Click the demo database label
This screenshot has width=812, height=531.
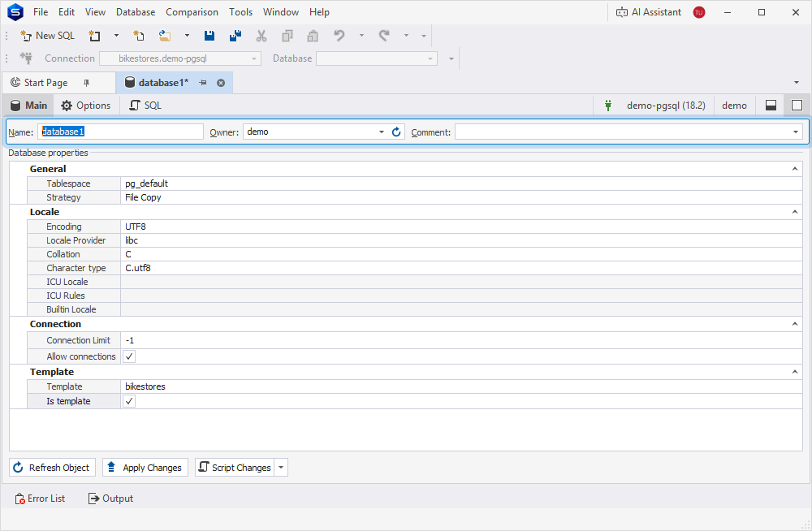click(734, 106)
